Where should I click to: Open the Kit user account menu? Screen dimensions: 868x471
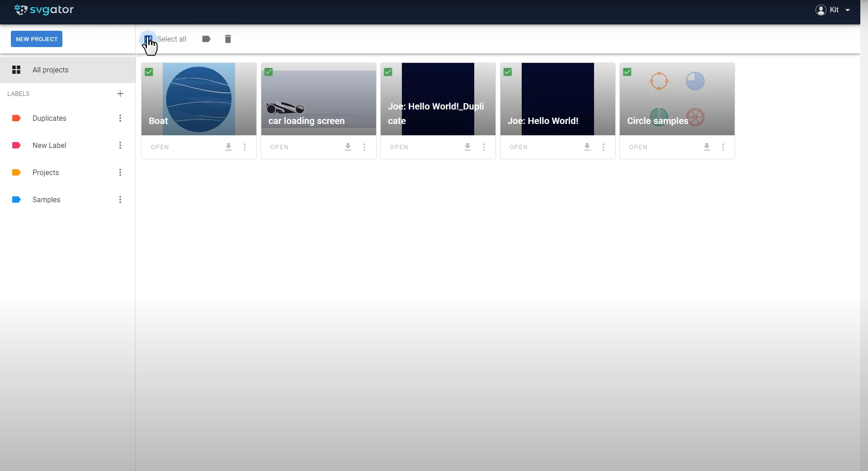pyautogui.click(x=833, y=10)
